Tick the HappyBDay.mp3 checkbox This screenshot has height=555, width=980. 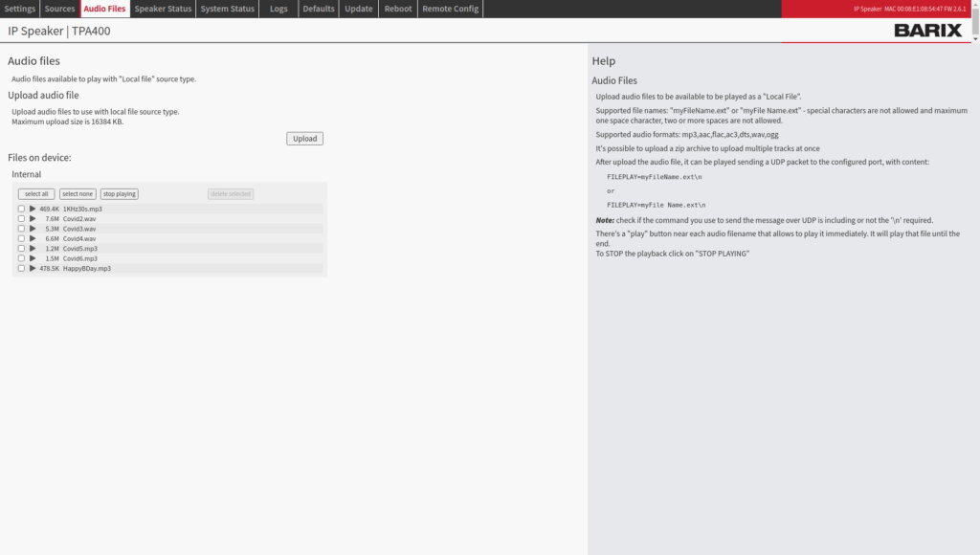point(21,269)
